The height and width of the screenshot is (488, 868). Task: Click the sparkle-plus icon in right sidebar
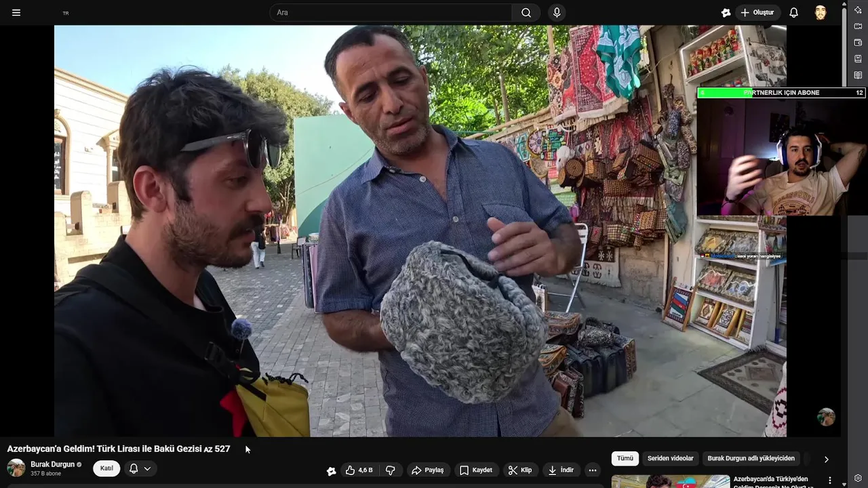tap(858, 9)
